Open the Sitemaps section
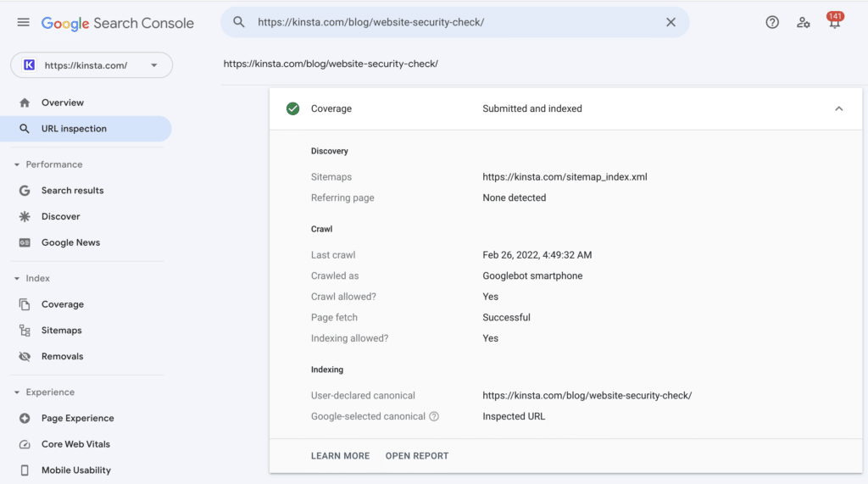This screenshot has width=868, height=484. click(x=61, y=331)
